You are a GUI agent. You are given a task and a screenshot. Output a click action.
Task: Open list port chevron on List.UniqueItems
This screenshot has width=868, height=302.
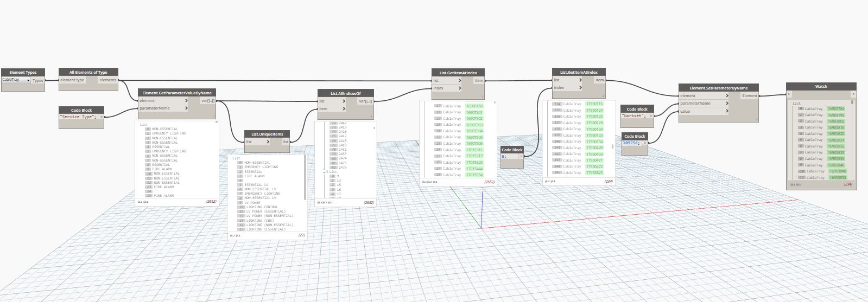[x=268, y=142]
